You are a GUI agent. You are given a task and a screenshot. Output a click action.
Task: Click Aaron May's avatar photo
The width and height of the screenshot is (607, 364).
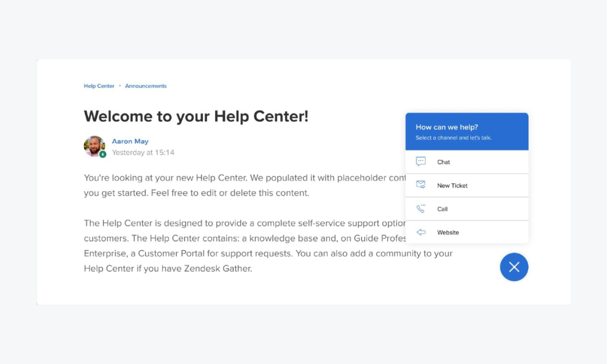(95, 147)
